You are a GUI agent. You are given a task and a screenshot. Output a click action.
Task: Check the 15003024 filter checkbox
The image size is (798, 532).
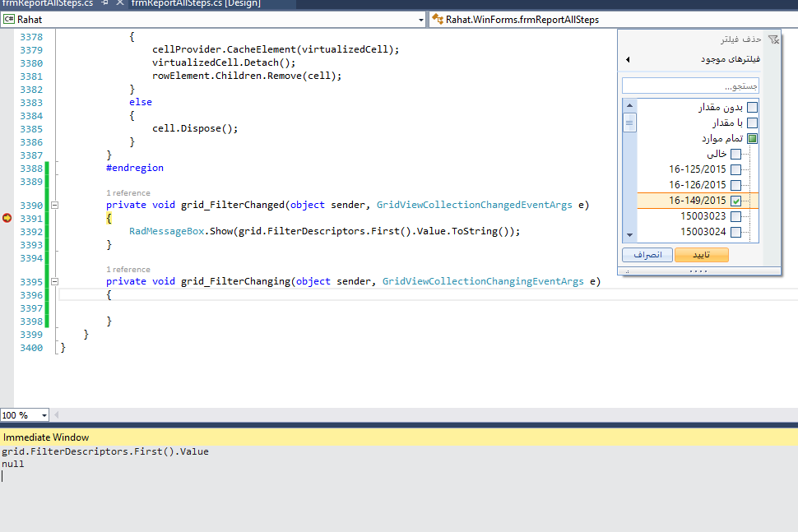coord(736,233)
